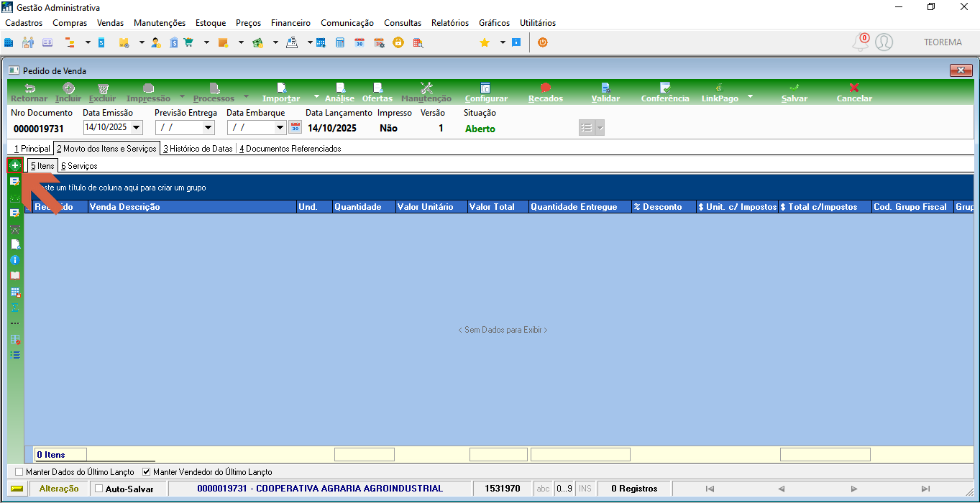Enable Manter Dados do Último Lançto checkbox
The height and width of the screenshot is (503, 980).
[19, 472]
